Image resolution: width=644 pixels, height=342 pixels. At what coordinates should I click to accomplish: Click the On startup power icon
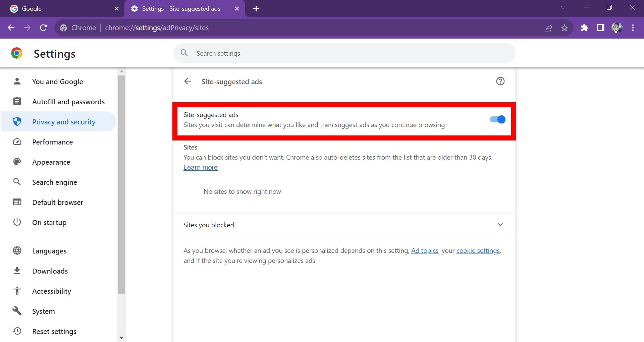(x=17, y=222)
